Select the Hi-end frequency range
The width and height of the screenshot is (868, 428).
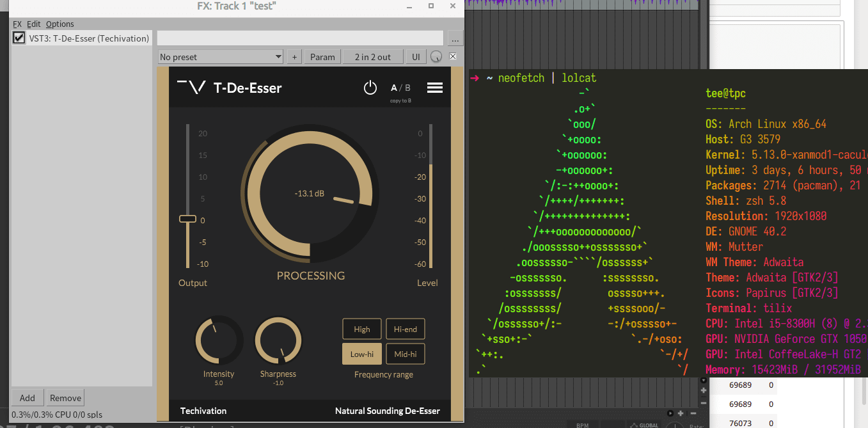tap(406, 329)
